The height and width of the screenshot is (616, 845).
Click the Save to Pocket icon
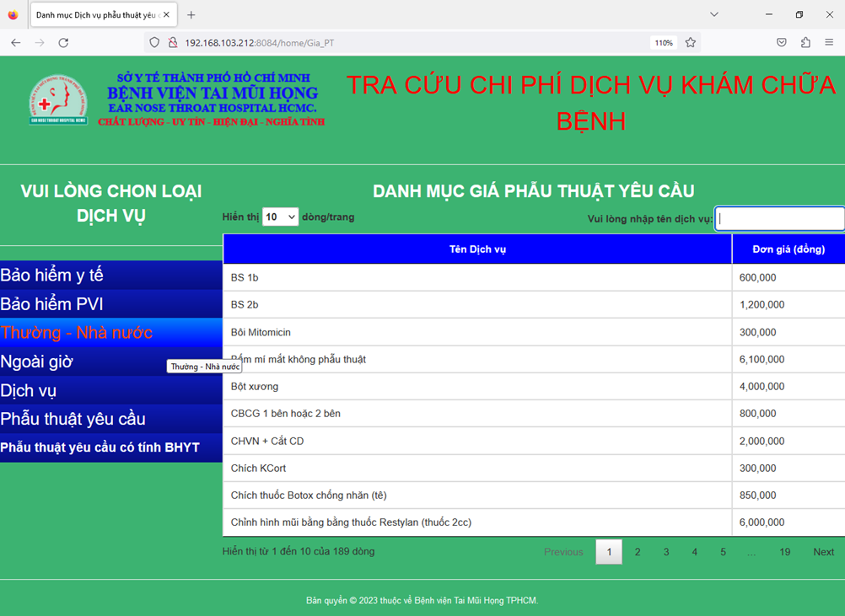pyautogui.click(x=782, y=42)
